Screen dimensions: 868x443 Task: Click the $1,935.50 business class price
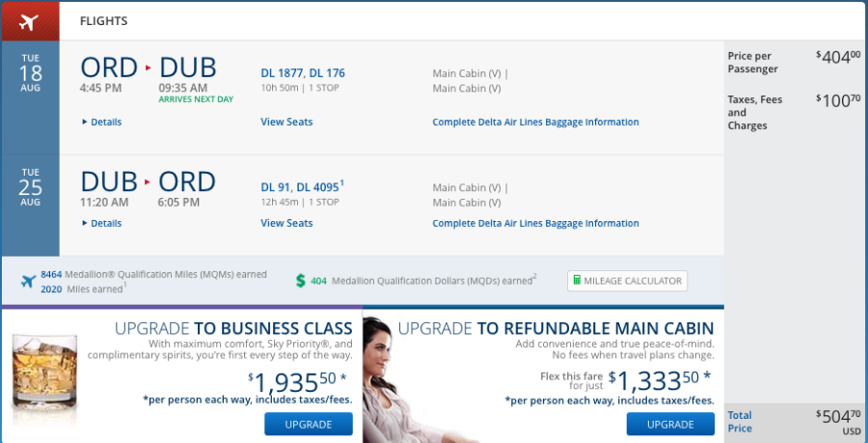tap(297, 381)
